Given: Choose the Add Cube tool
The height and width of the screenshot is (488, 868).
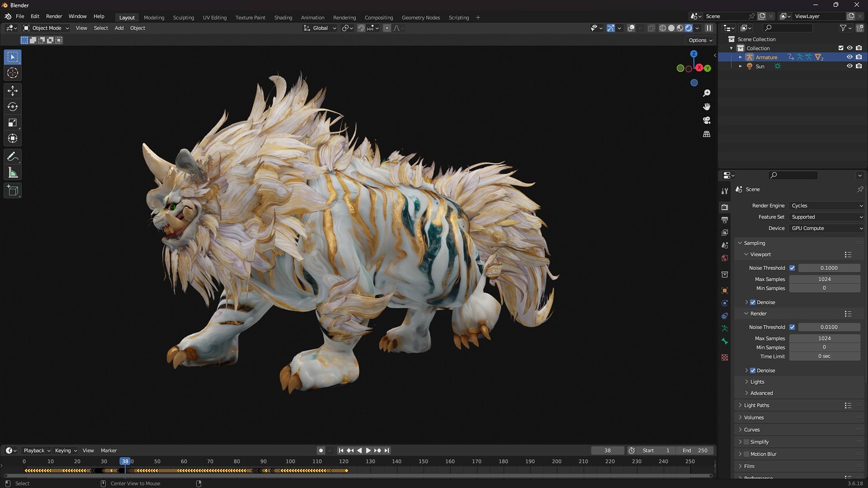Looking at the screenshot, I should point(13,191).
